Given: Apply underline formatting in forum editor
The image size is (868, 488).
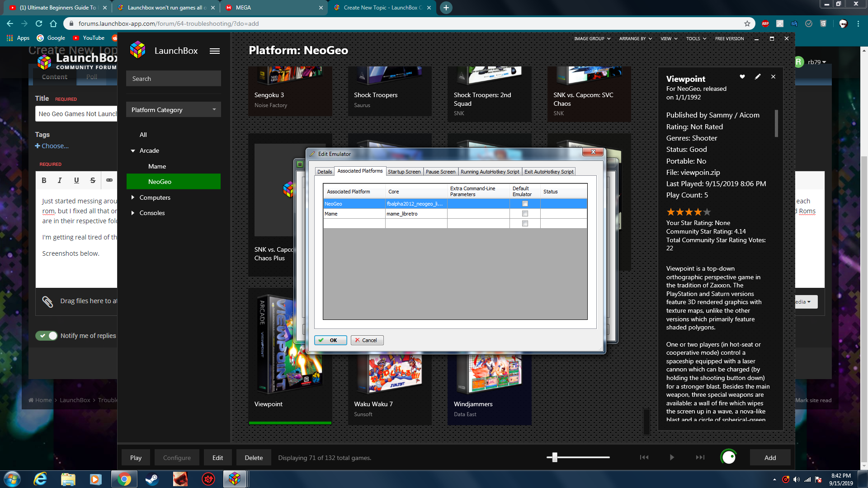Looking at the screenshot, I should point(76,180).
